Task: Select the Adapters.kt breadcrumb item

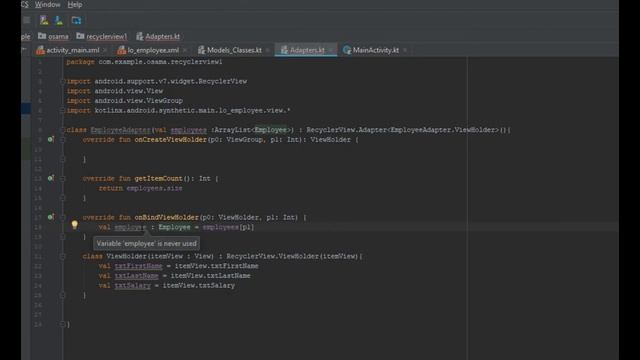Action: [158, 36]
